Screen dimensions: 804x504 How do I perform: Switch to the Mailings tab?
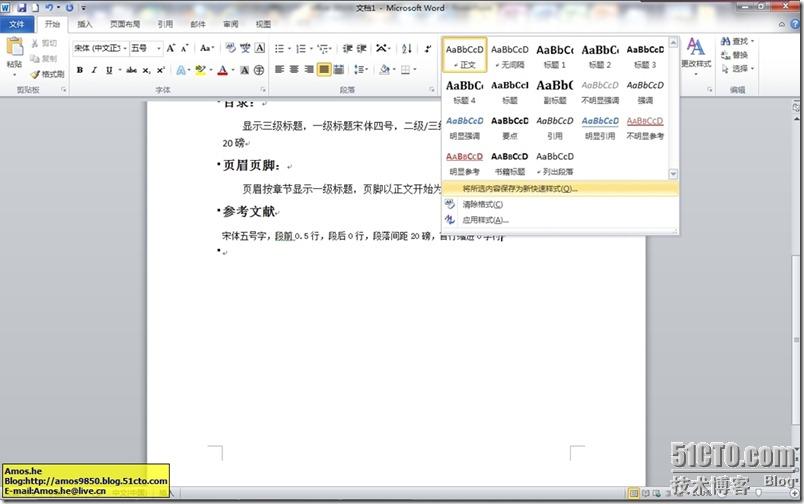point(198,24)
